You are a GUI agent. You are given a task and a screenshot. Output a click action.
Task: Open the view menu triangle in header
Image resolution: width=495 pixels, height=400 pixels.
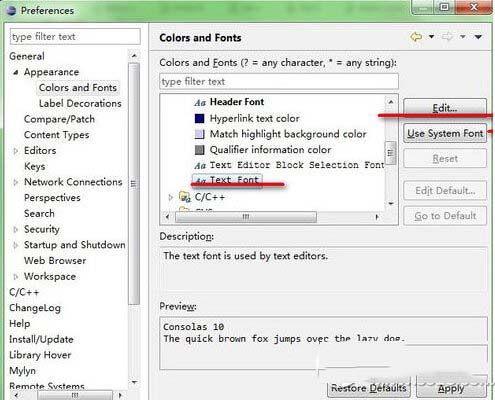[x=478, y=37]
